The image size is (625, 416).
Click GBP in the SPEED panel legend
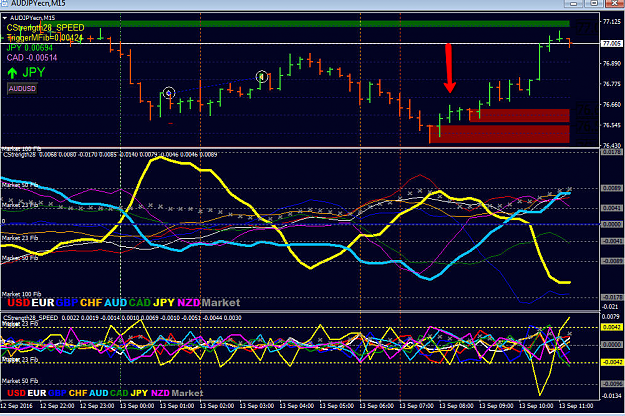57,393
